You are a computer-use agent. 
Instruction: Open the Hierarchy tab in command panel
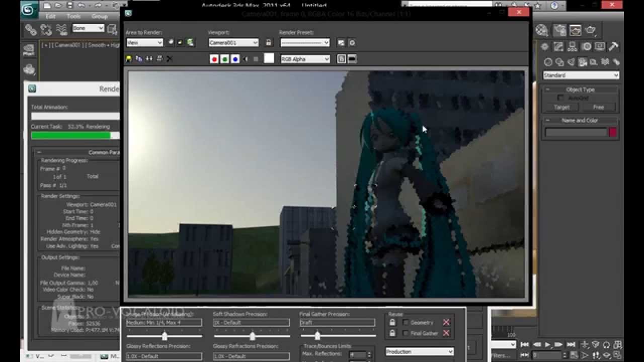click(572, 47)
